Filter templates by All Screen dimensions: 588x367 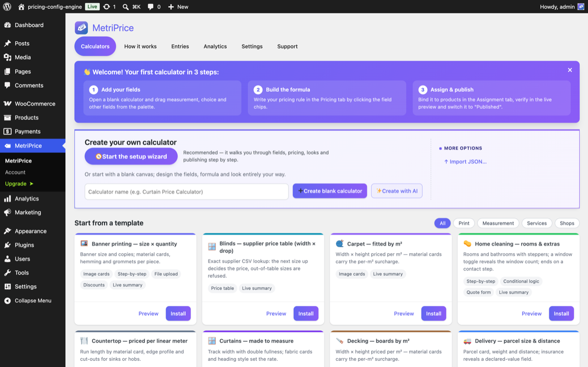443,223
